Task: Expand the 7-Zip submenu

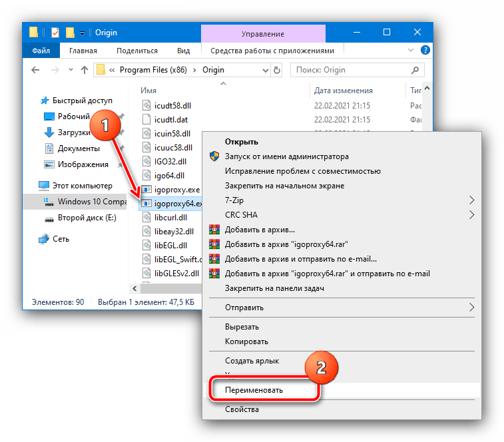Action: [342, 200]
